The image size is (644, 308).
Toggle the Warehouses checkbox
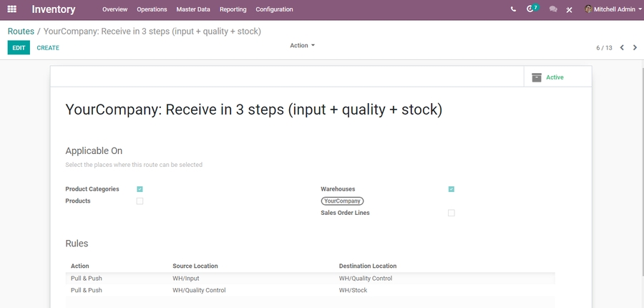[x=451, y=189]
